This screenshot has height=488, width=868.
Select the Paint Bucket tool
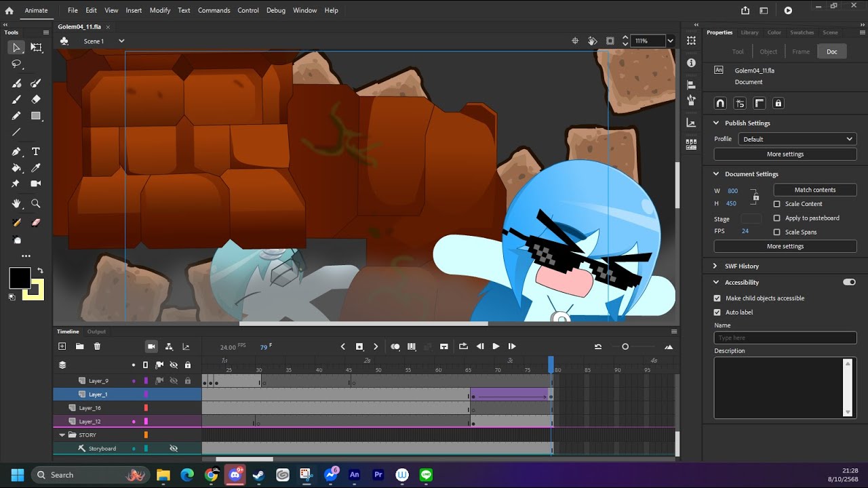point(16,167)
